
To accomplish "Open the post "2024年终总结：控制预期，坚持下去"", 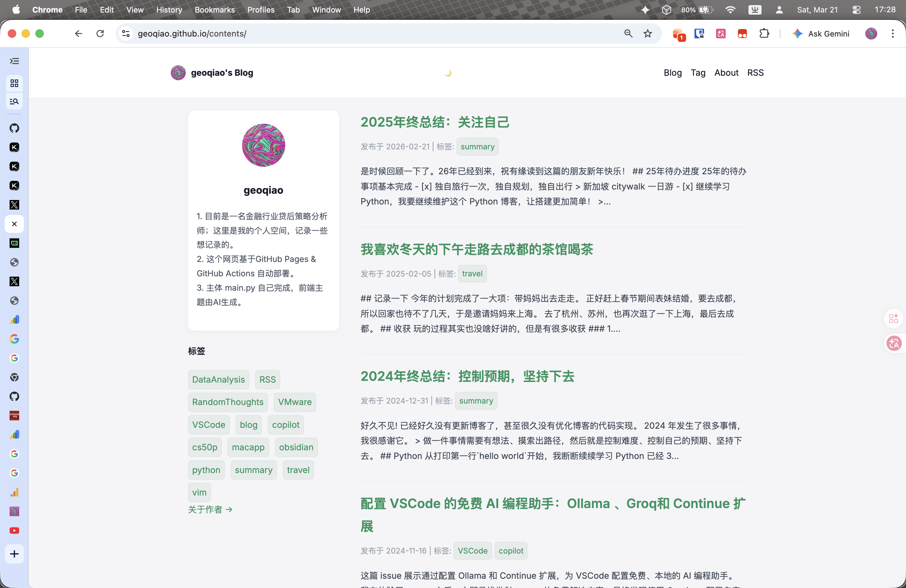I will (x=467, y=376).
